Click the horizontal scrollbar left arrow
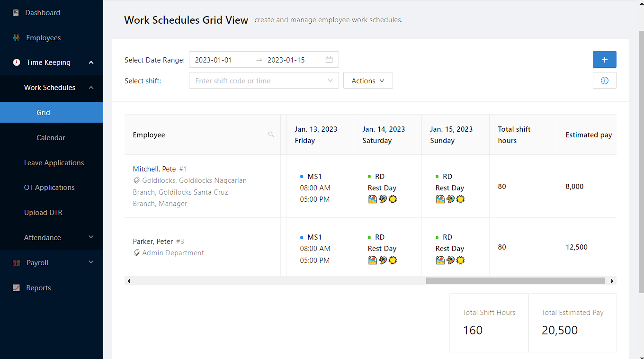The image size is (644, 359). [128, 281]
